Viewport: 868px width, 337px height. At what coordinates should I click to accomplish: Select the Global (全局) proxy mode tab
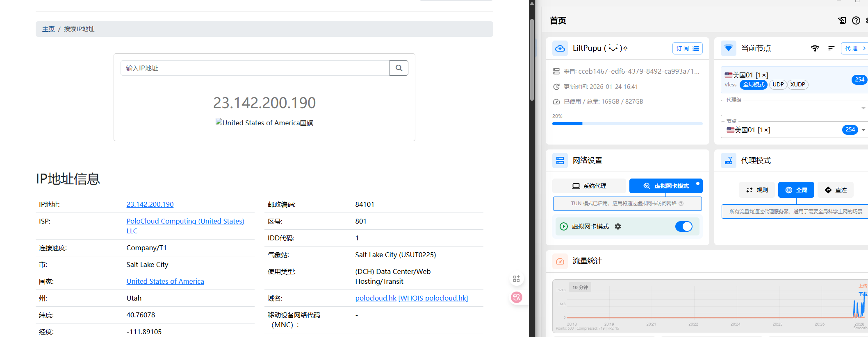click(x=796, y=190)
